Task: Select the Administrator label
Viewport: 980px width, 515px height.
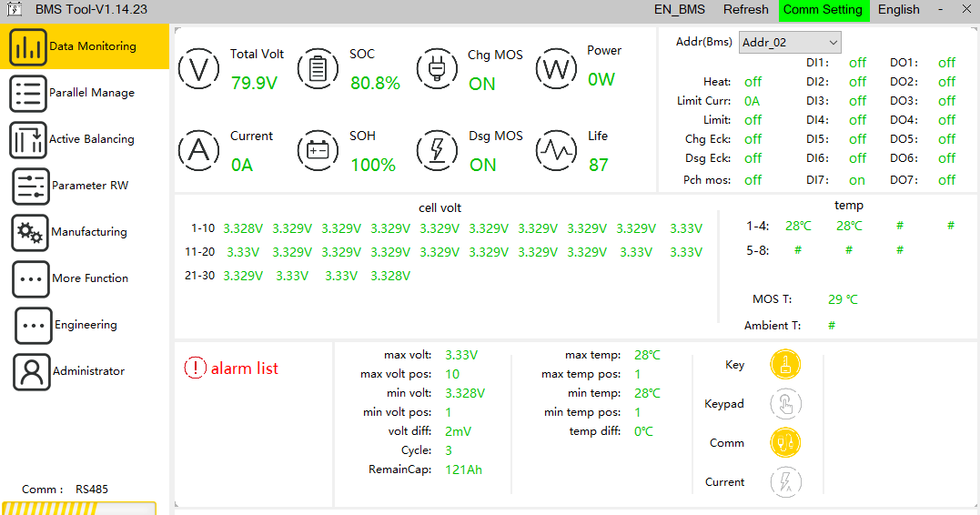Action: [89, 370]
